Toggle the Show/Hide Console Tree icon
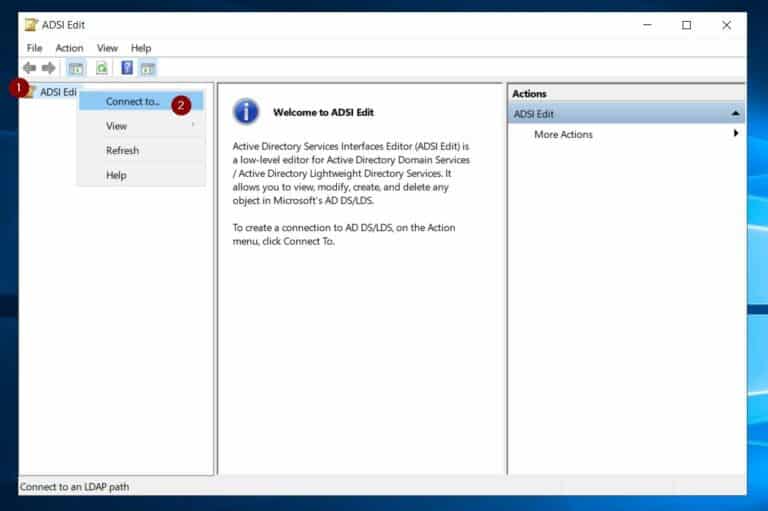 coord(76,68)
